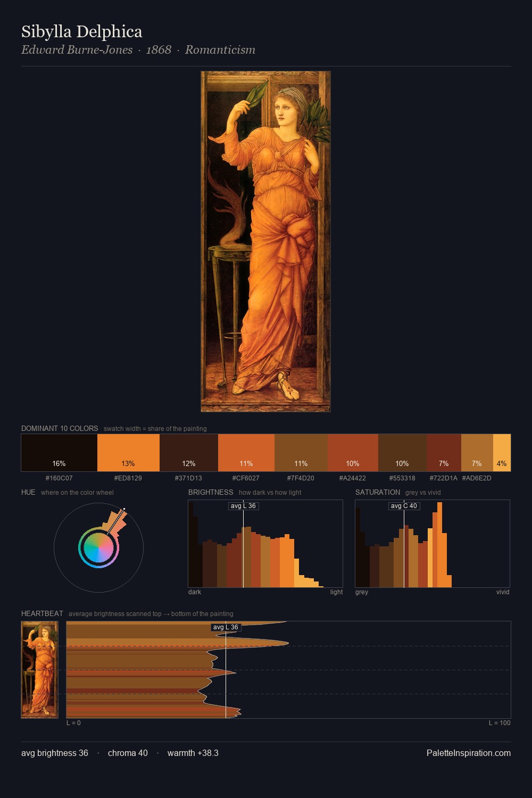Click the avg brightness 36 footer stat
532x798 pixels.
[x=55, y=753]
